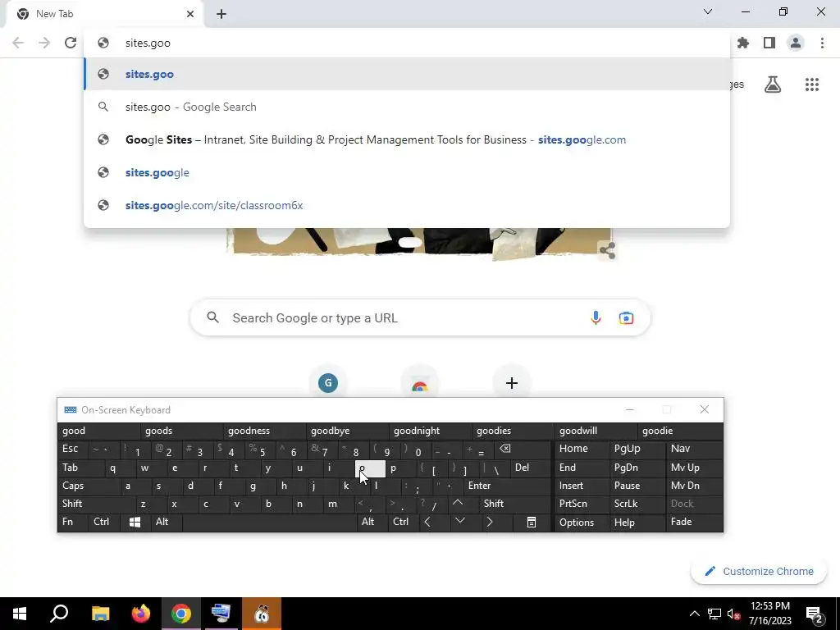
Task: Search by image with Google Lens icon
Action: 626,317
